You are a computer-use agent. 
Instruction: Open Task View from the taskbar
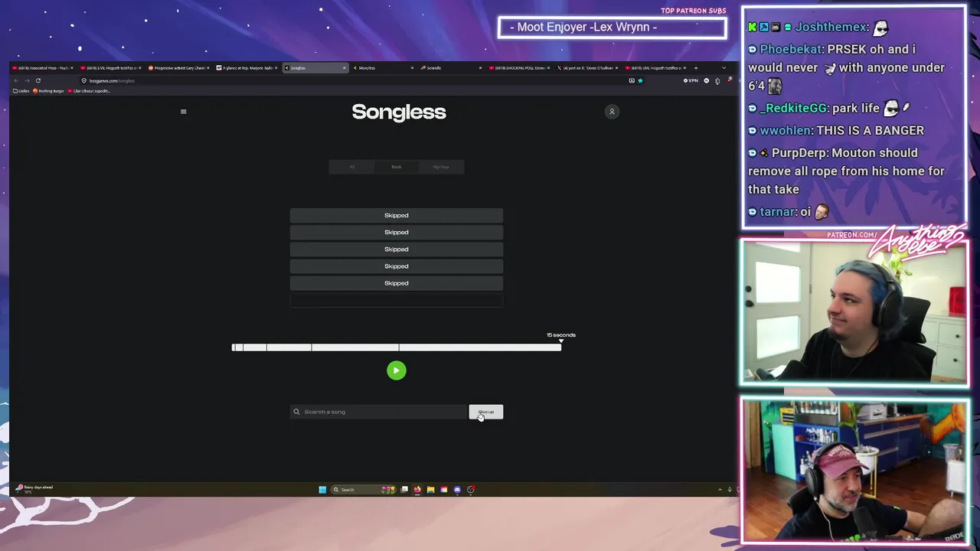(404, 490)
